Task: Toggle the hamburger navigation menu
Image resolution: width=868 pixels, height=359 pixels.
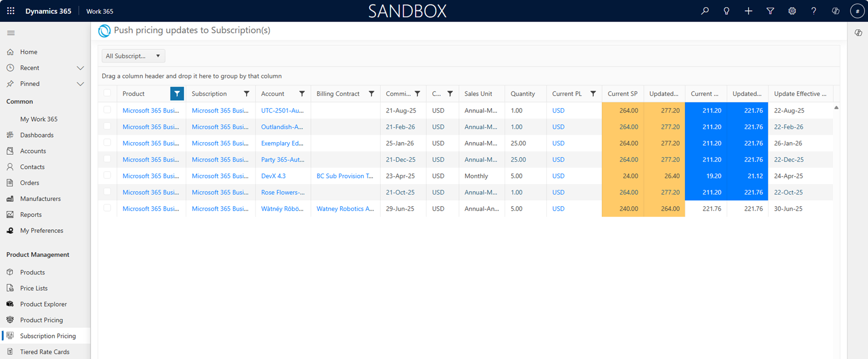Action: [x=11, y=33]
